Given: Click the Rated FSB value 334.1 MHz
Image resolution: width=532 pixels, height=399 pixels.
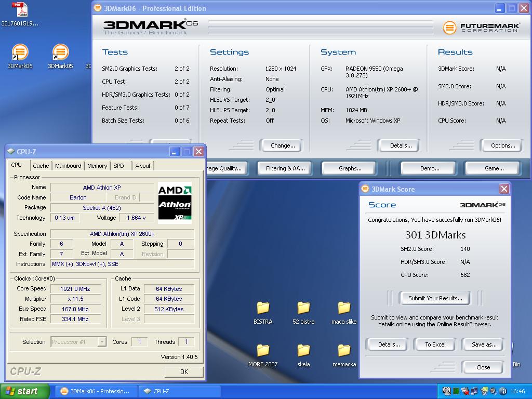Looking at the screenshot, I should (x=76, y=319).
